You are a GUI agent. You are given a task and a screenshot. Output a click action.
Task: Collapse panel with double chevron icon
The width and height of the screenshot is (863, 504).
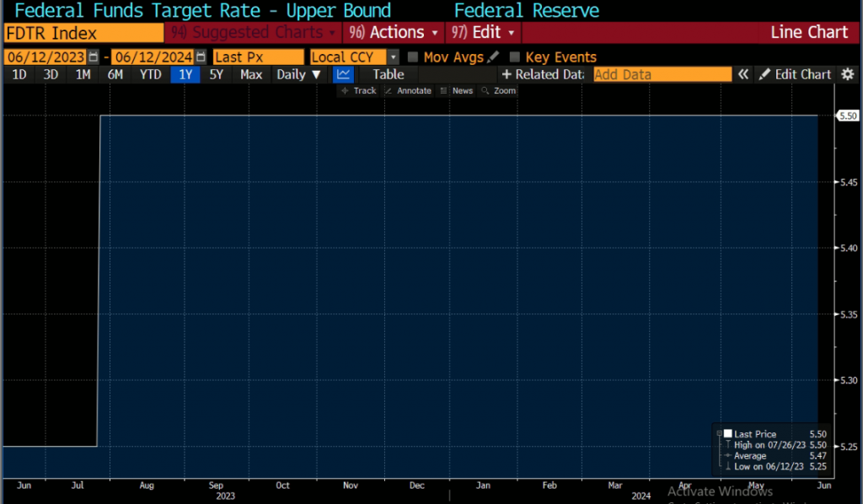743,74
